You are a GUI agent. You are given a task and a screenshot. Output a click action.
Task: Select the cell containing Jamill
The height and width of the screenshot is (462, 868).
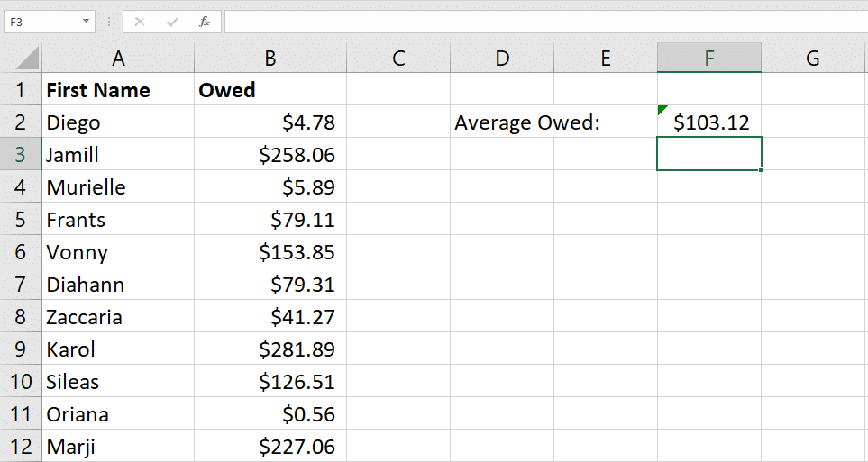coord(118,154)
